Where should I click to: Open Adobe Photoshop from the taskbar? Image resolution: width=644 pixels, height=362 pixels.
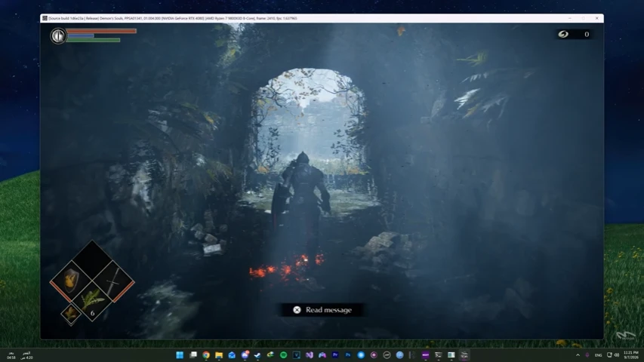348,355
